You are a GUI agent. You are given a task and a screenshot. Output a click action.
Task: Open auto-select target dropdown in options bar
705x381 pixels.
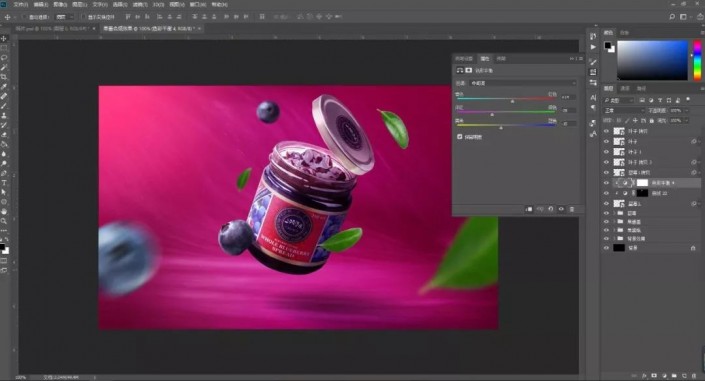coord(64,17)
